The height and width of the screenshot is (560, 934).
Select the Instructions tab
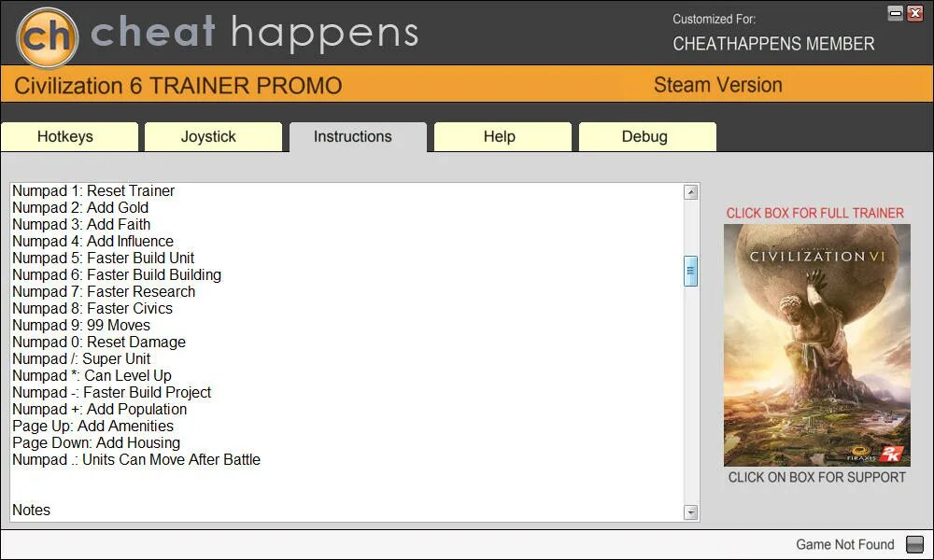pos(358,137)
